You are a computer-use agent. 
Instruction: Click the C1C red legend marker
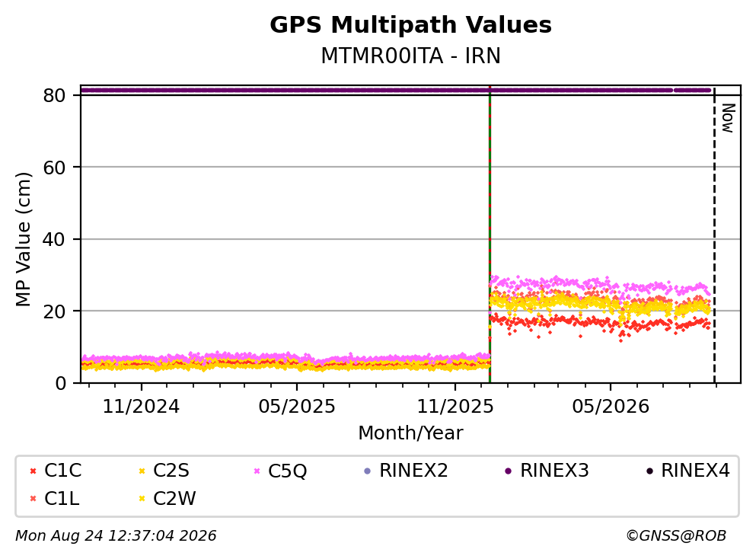[33, 471]
